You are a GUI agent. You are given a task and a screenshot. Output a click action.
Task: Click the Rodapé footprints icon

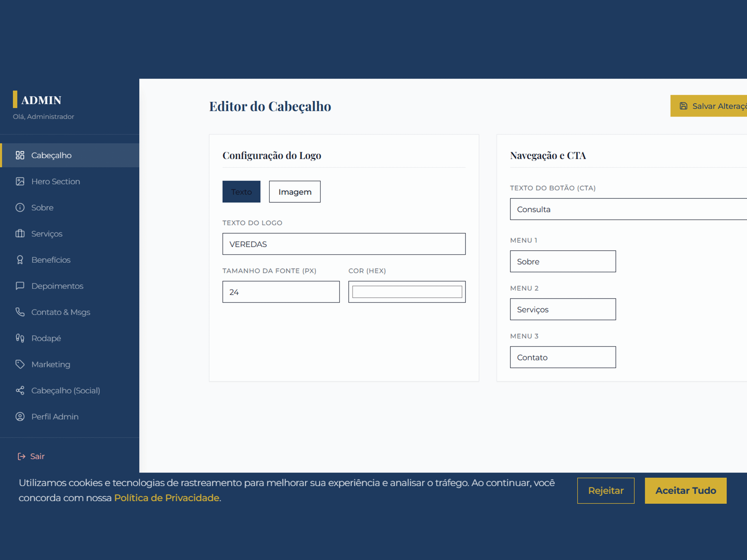pyautogui.click(x=20, y=338)
